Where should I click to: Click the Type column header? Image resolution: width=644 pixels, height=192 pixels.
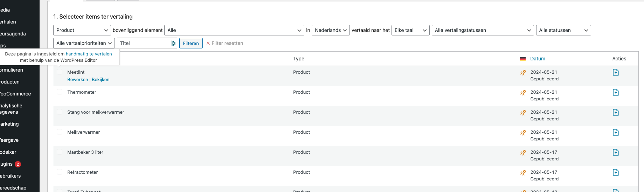coord(299,59)
